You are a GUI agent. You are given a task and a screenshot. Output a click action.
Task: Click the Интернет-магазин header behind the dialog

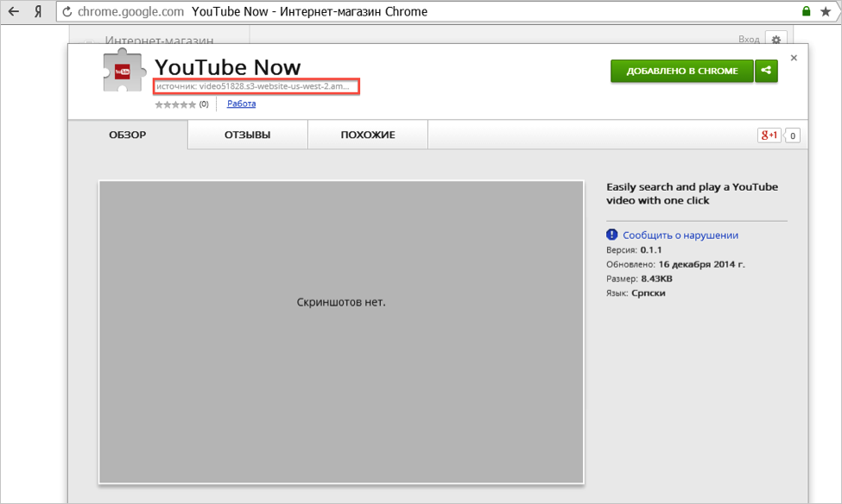click(x=159, y=41)
